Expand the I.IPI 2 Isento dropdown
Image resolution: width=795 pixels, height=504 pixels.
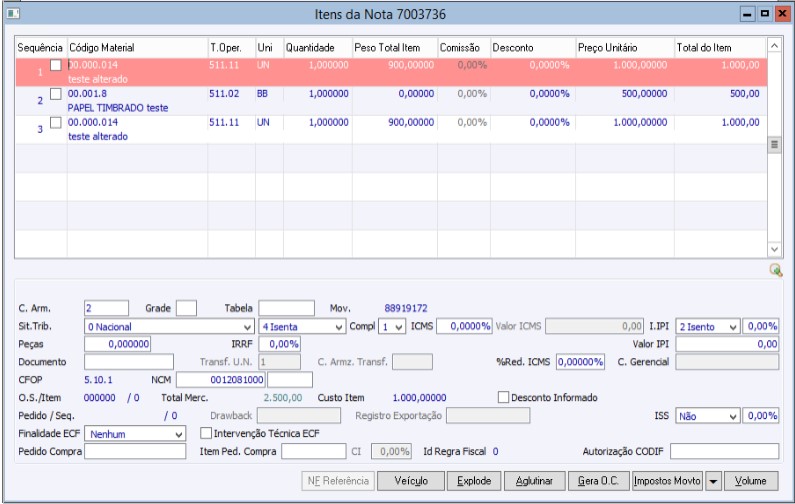[x=733, y=326]
